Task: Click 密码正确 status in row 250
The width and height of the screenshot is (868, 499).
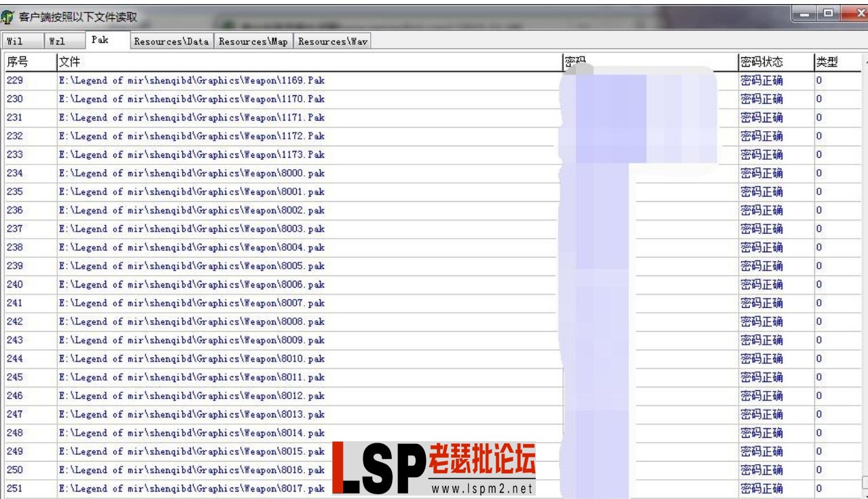Action: pos(761,469)
